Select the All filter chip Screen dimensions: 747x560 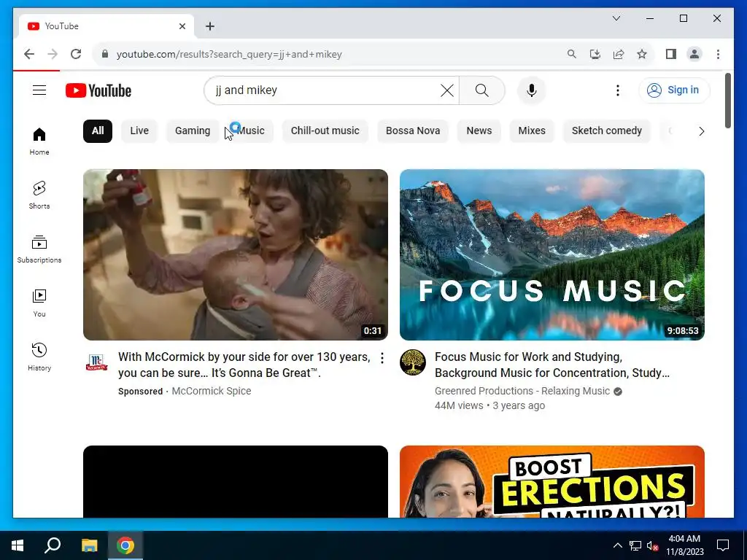[98, 131]
